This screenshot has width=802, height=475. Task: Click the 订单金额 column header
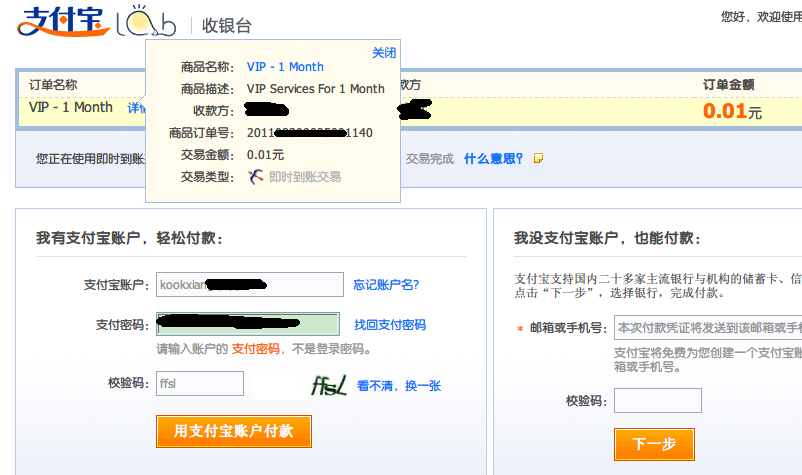[x=728, y=84]
